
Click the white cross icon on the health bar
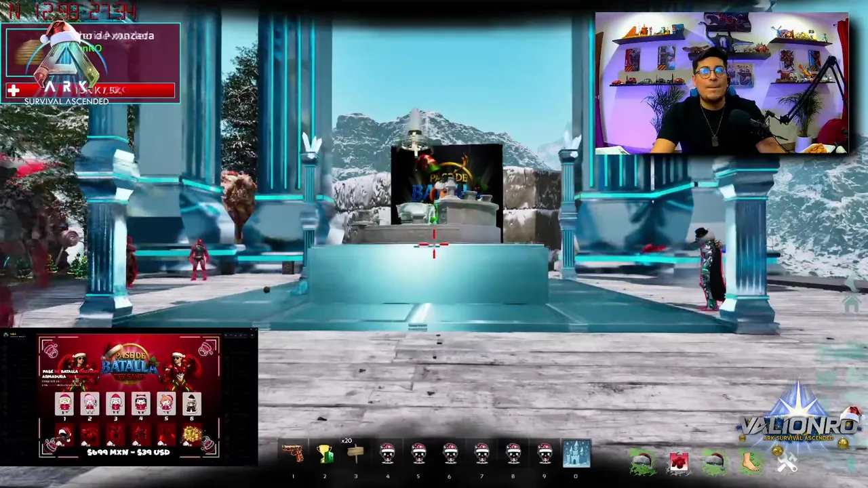[13, 90]
